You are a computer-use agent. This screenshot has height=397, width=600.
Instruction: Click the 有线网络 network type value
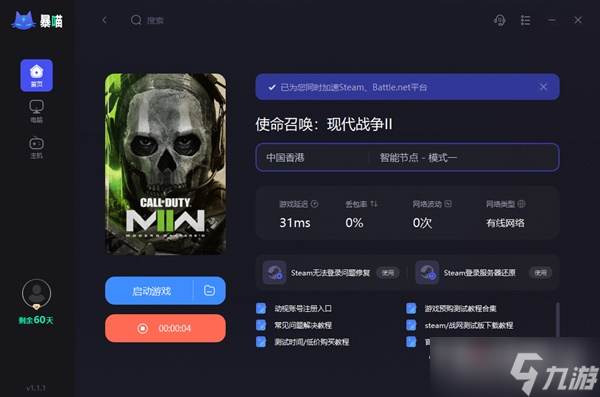tap(505, 223)
